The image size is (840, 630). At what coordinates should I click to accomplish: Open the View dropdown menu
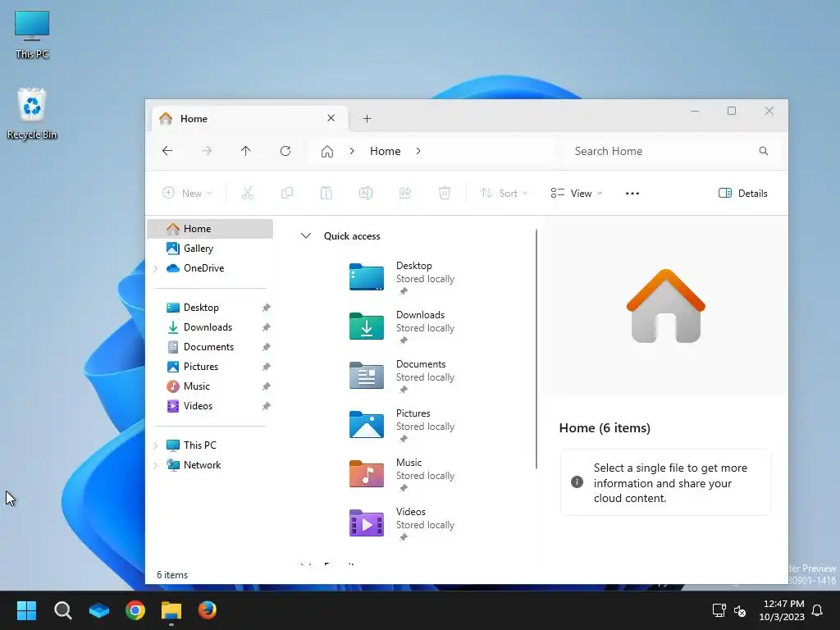[577, 194]
